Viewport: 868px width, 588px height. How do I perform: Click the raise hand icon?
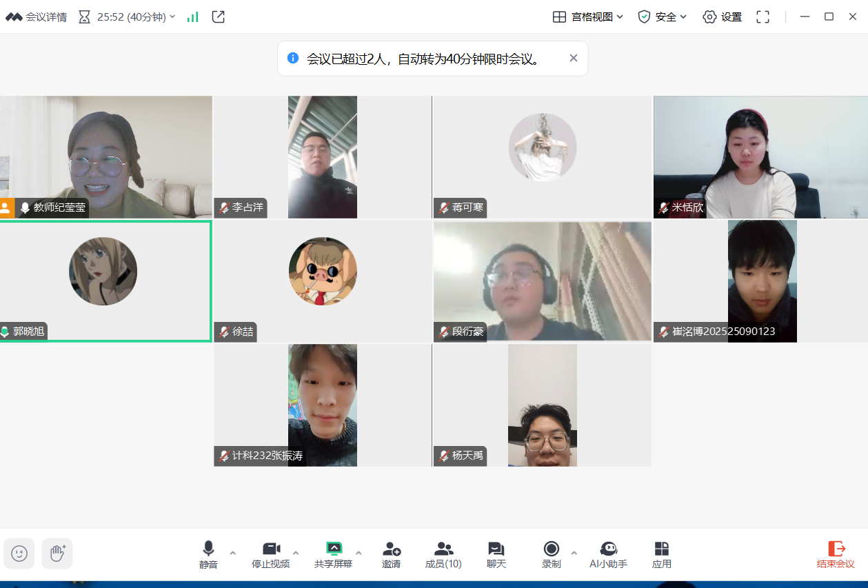click(57, 553)
